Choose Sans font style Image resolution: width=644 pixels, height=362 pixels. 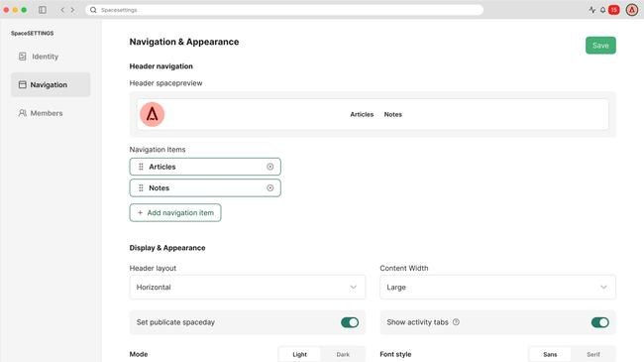click(x=550, y=354)
